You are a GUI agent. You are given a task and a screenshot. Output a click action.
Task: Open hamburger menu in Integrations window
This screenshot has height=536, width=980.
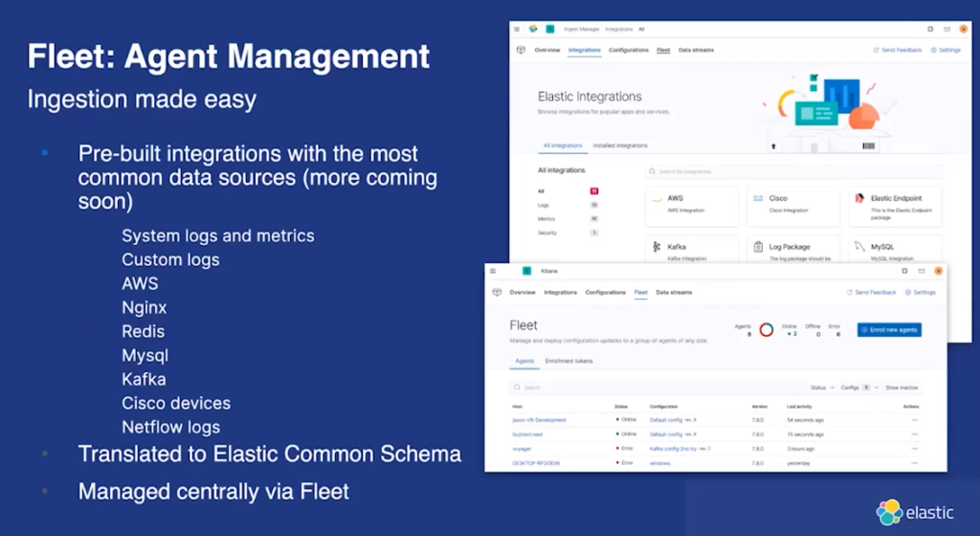click(517, 30)
